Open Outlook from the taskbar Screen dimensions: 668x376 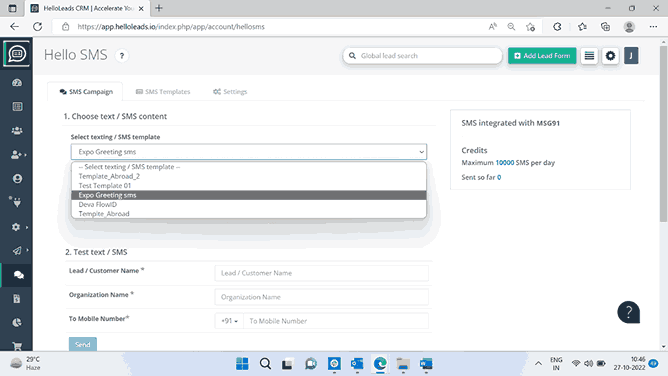click(357, 364)
